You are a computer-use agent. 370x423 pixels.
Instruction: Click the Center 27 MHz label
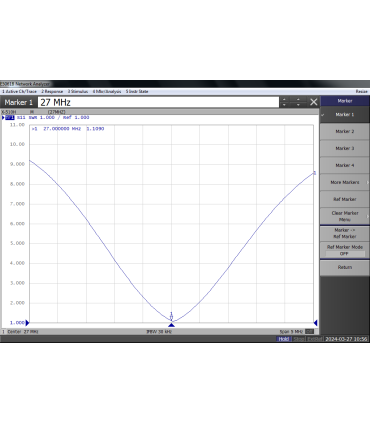coord(23,332)
